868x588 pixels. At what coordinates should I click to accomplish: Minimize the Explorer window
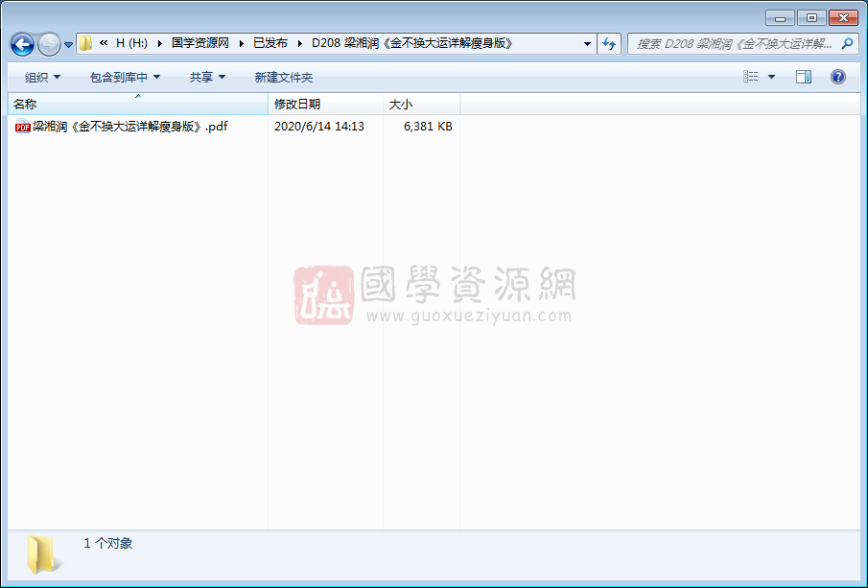tap(780, 18)
